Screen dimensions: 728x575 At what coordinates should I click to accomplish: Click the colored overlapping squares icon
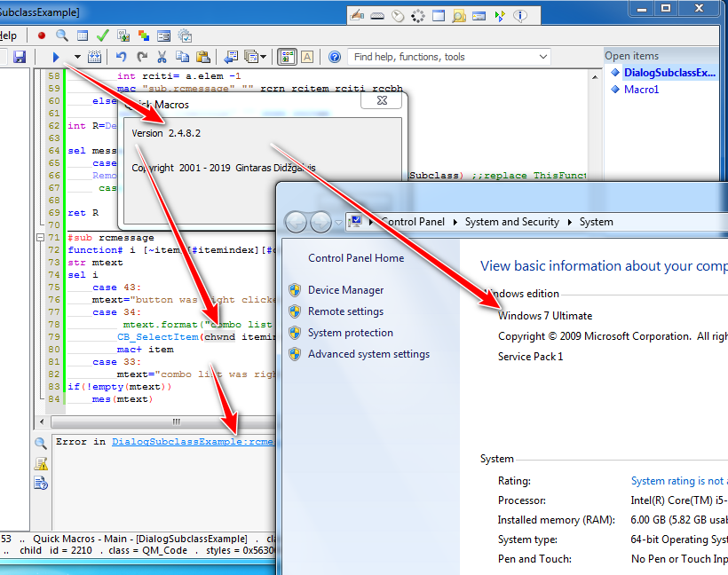[x=144, y=35]
